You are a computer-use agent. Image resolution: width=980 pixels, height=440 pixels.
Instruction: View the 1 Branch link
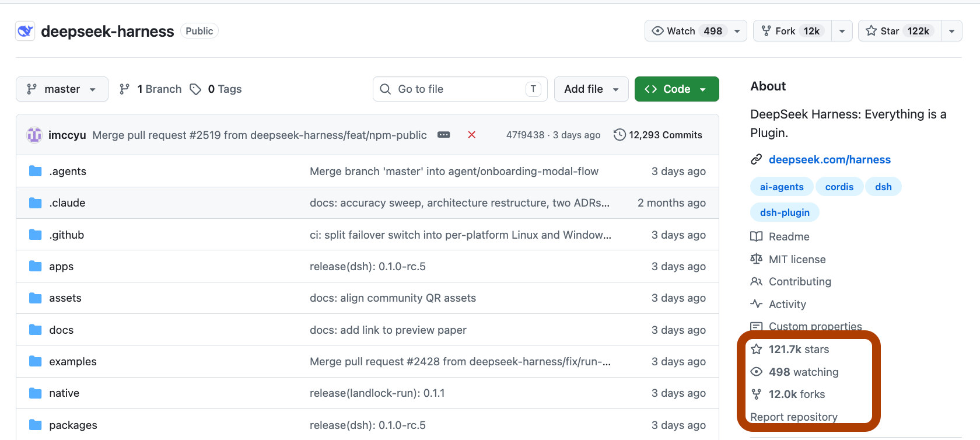(x=150, y=89)
